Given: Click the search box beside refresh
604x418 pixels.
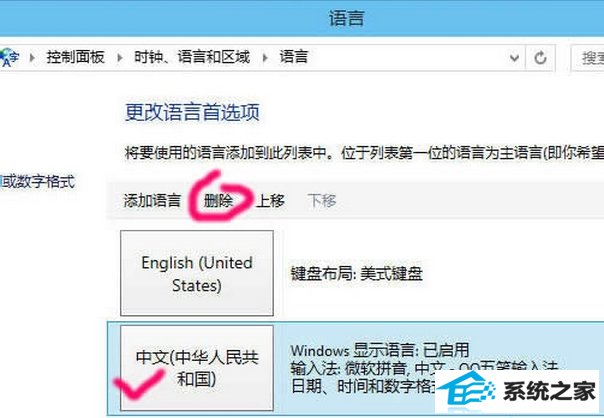Looking at the screenshot, I should coord(587,58).
